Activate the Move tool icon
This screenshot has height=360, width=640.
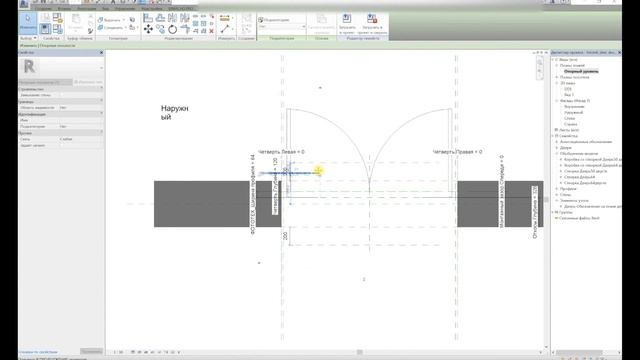point(148,29)
